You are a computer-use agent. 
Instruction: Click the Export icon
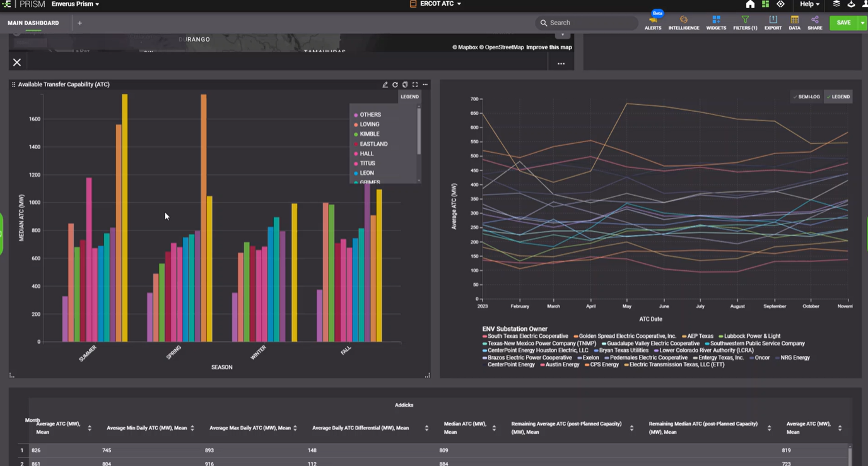click(x=773, y=23)
